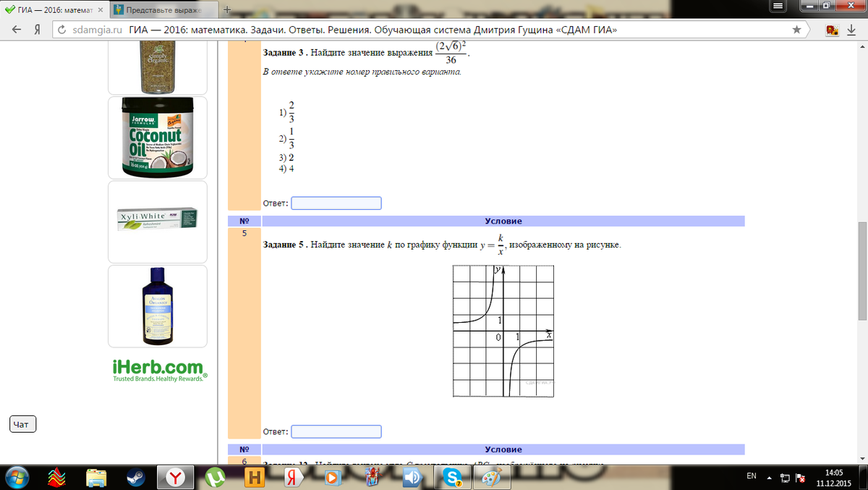Viewport: 868px width, 490px height.
Task: Open the media player taskbar icon
Action: (x=332, y=478)
